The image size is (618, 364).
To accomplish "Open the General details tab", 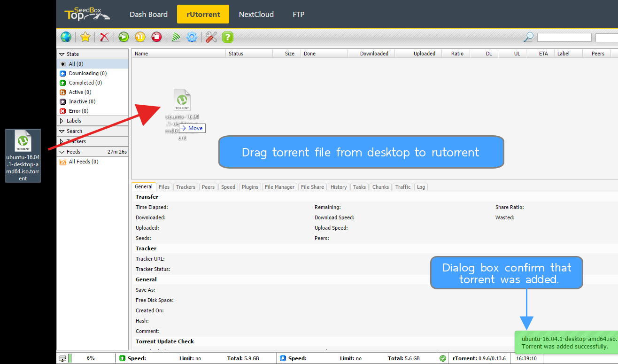I will point(144,186).
